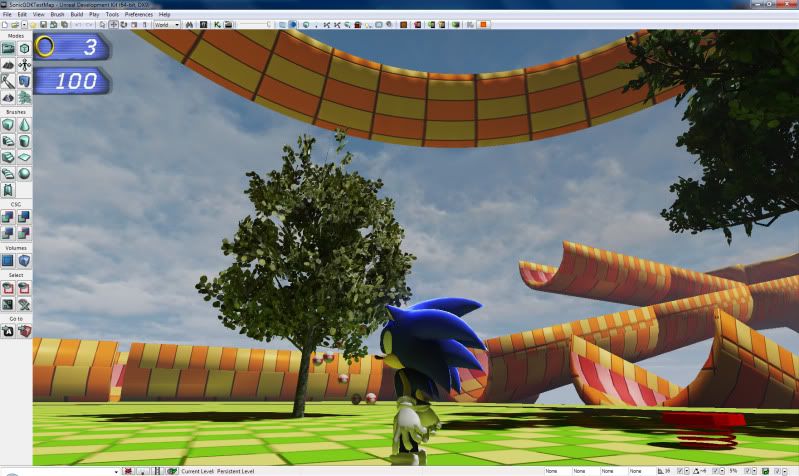Play level using orange toolbar button
The width and height of the screenshot is (799, 476).
(484, 24)
